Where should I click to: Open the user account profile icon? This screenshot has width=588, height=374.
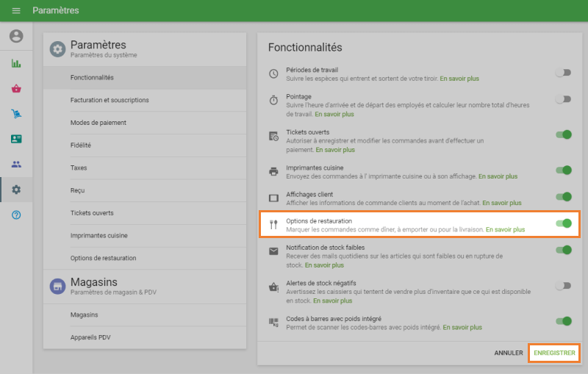pyautogui.click(x=16, y=36)
